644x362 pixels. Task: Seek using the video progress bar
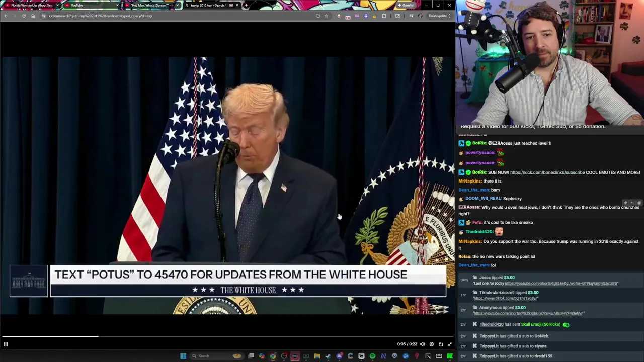227,336
